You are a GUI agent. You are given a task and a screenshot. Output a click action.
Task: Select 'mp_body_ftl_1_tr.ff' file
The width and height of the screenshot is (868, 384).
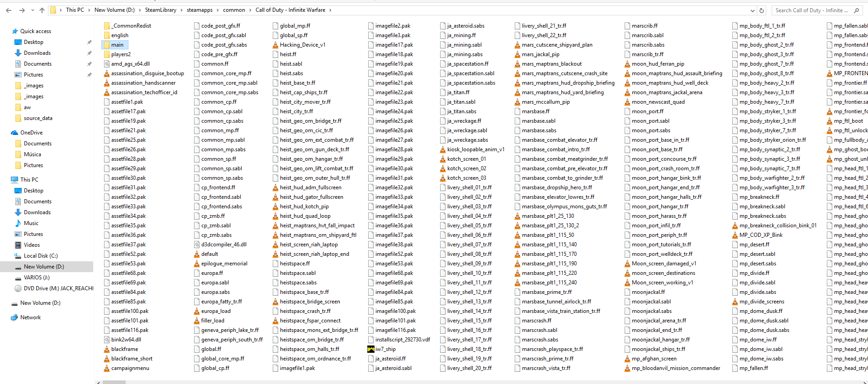pyautogui.click(x=762, y=26)
